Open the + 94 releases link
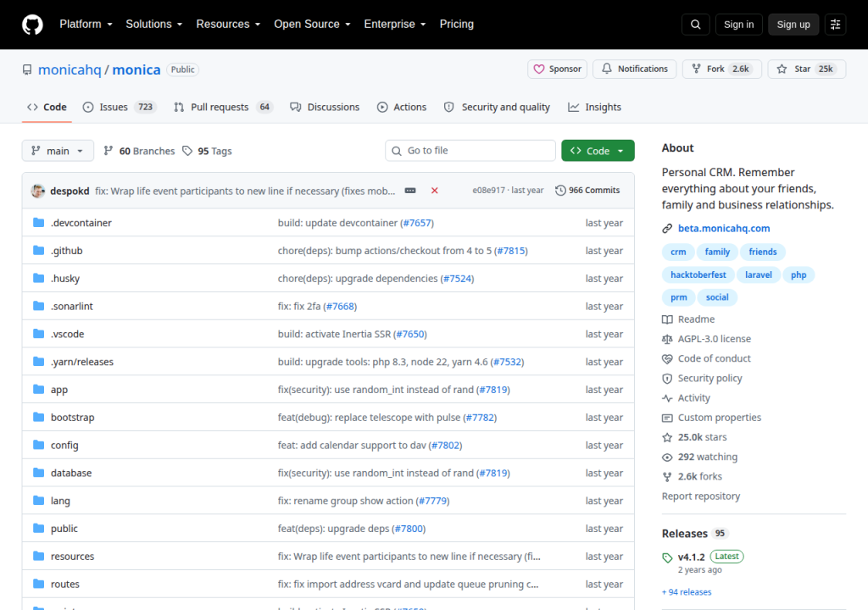Screen dimensions: 868x610 click(687, 591)
